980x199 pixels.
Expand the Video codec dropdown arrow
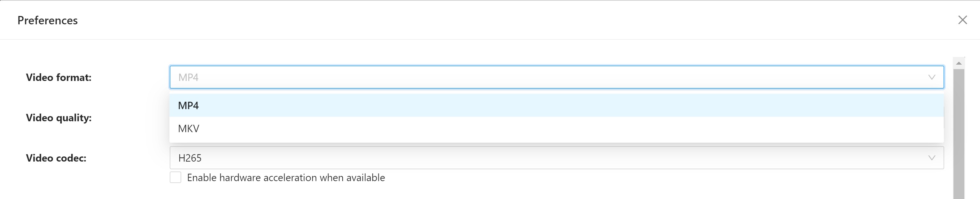(x=932, y=158)
